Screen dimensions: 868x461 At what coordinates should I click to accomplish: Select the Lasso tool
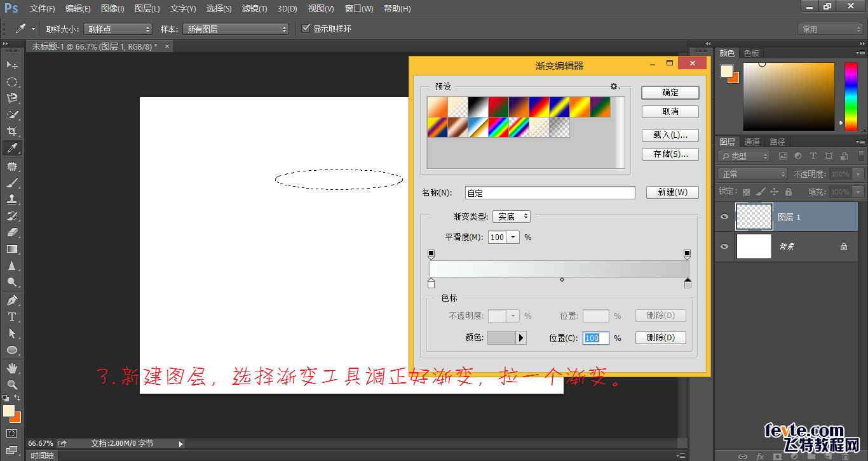12,98
